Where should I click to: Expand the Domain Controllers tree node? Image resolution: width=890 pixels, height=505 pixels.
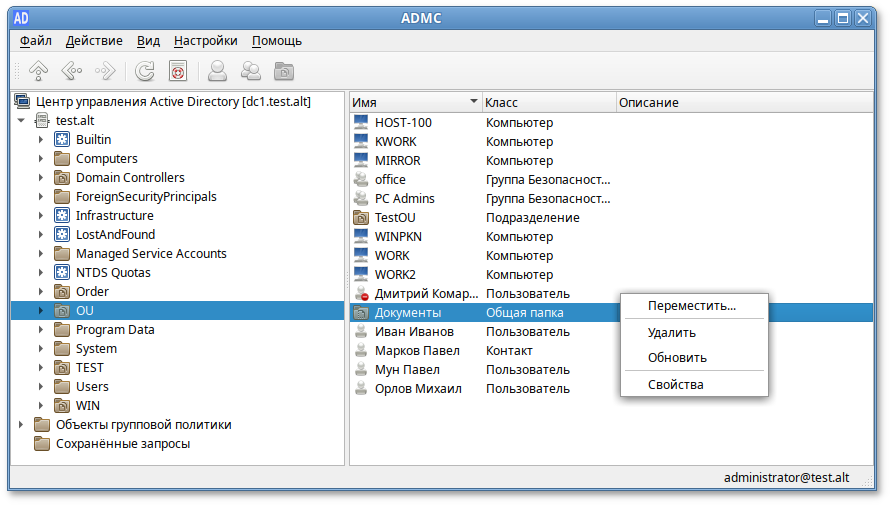point(41,178)
